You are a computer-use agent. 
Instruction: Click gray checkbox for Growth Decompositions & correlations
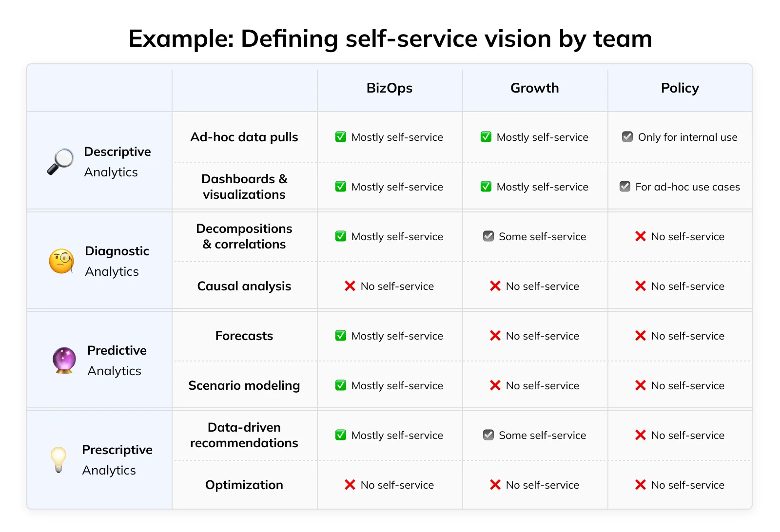tap(488, 236)
